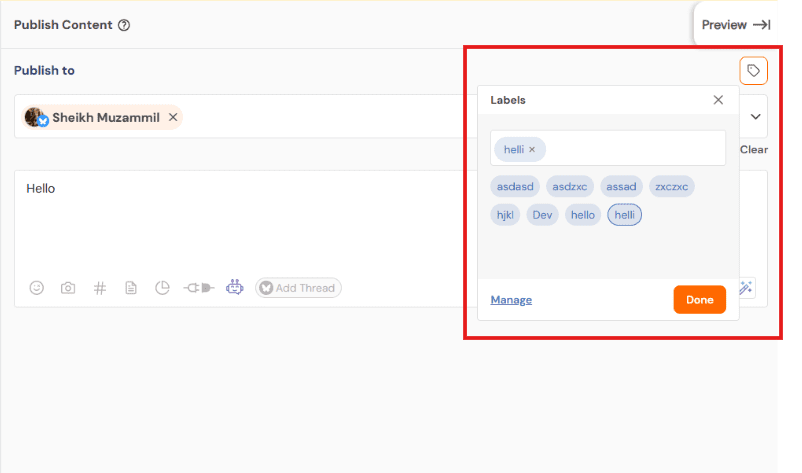802x473 pixels.
Task: Select the assad label
Action: (x=621, y=187)
